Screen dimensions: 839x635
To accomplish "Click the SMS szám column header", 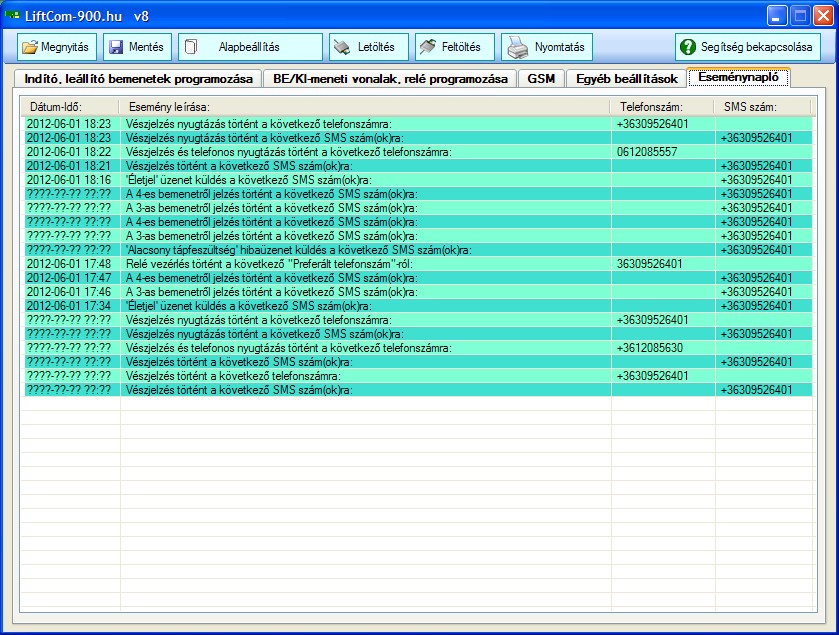I will pos(764,107).
